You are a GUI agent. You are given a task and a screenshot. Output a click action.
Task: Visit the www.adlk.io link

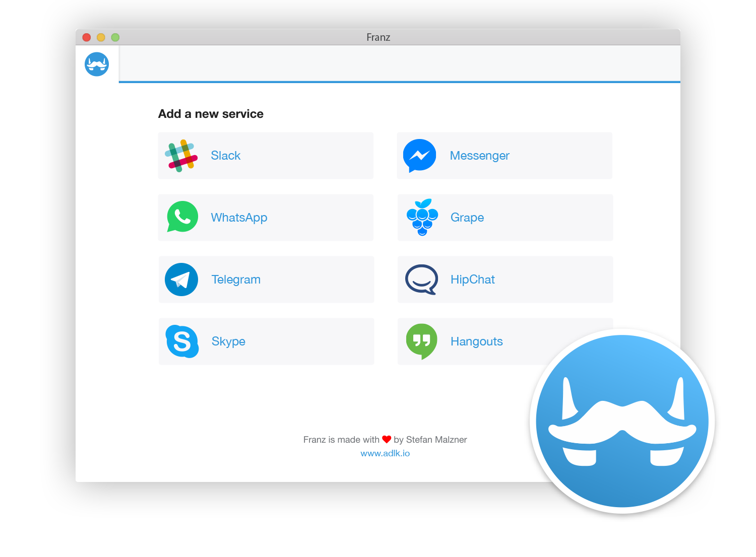[x=385, y=453]
